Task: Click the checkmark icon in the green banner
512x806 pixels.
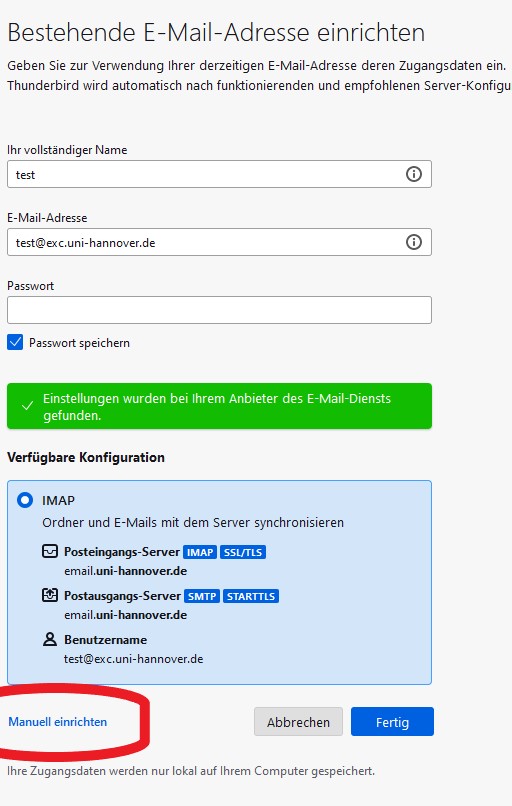Action: pyautogui.click(x=27, y=406)
